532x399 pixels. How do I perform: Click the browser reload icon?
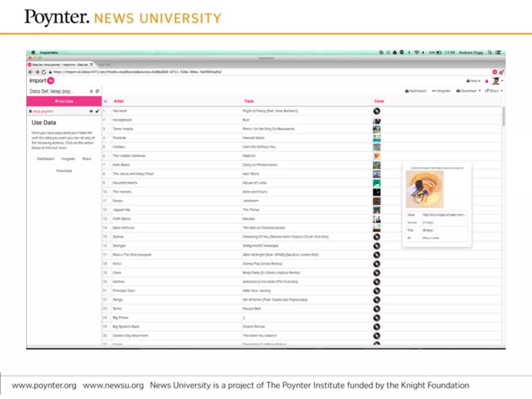44,72
